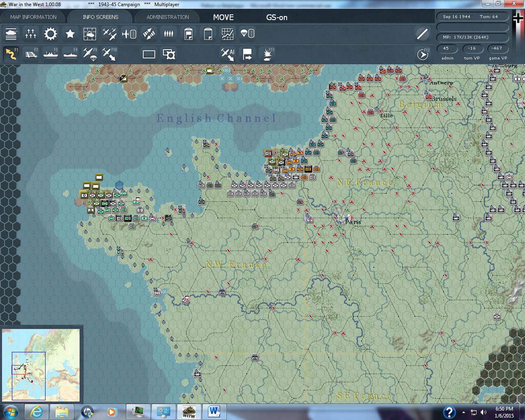Click the minimap overview in corner

(x=41, y=365)
